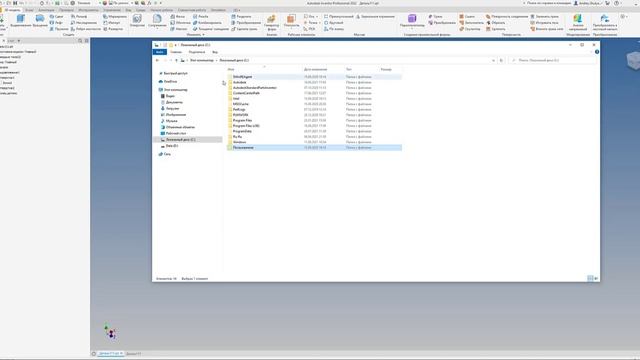Open the Поделиться tab in Explorer

click(x=197, y=52)
